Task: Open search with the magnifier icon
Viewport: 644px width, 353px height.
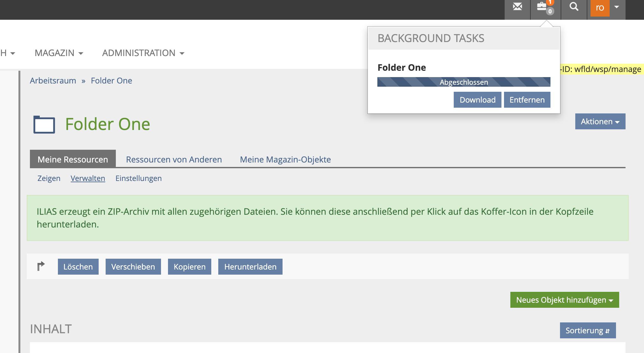Action: (x=574, y=7)
